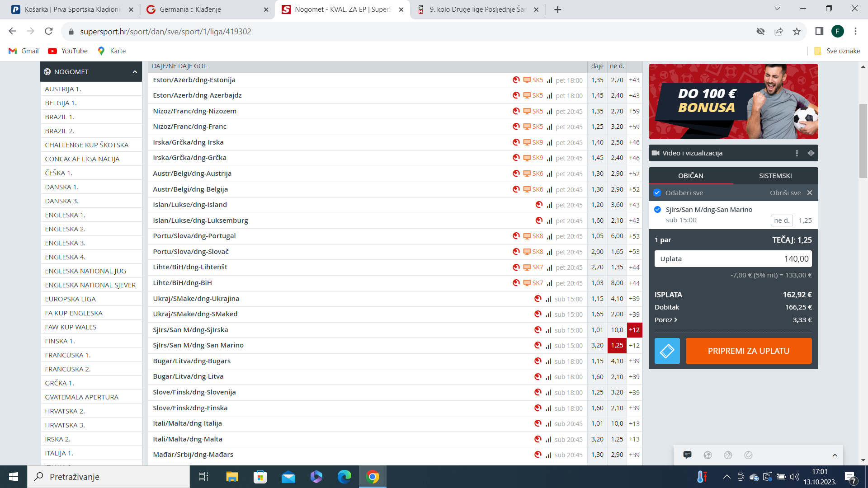Expand the bottom widget bar chevron
The image size is (868, 488).
[x=835, y=455]
